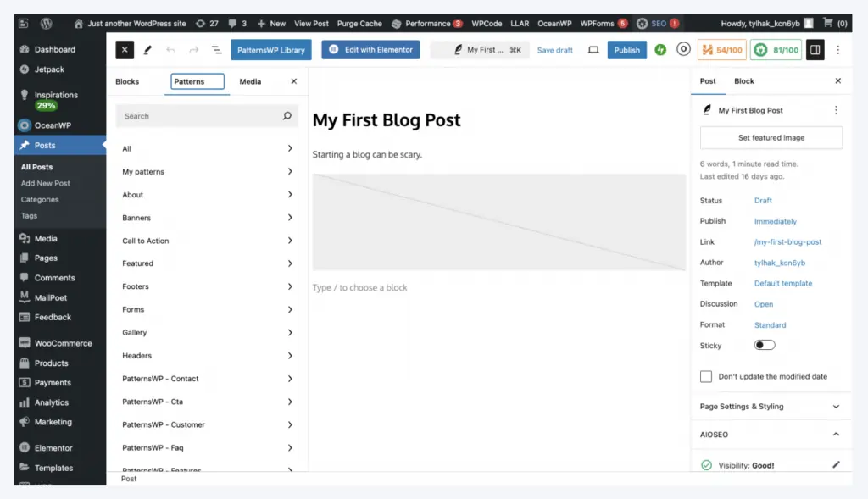868x499 pixels.
Task: Expand the Gallery patterns category
Action: tap(207, 332)
